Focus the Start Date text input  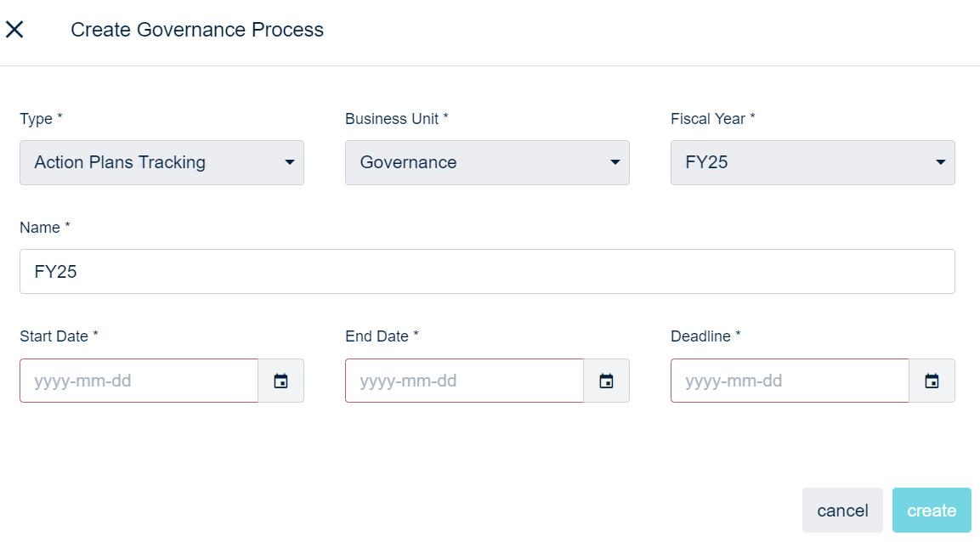pos(139,381)
